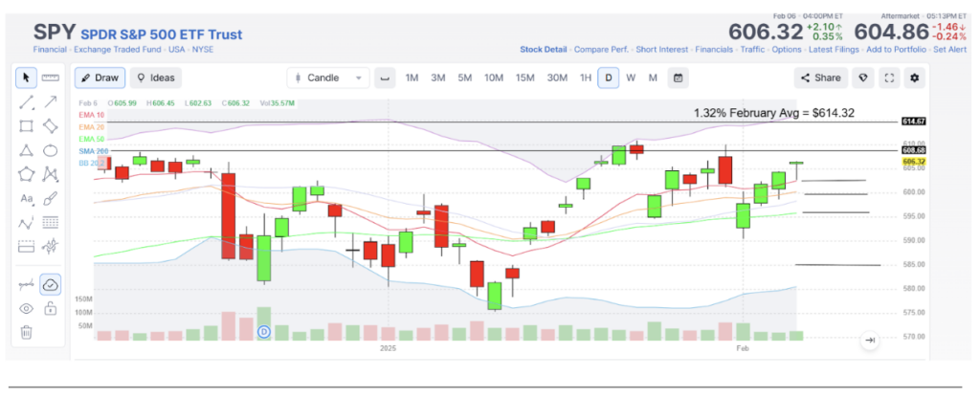Select the brush drawing tool
The image size is (980, 398).
coord(51,199)
